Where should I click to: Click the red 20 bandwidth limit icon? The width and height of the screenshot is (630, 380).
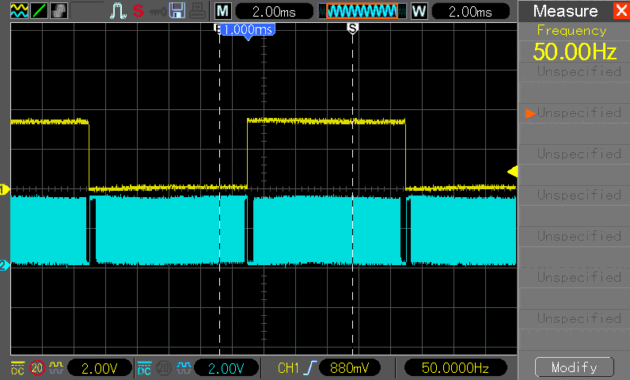point(37,368)
